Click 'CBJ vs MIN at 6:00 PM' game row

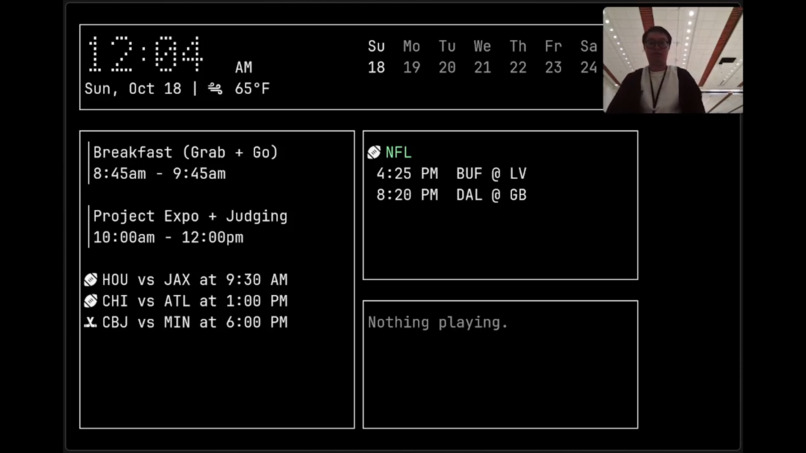(186, 322)
